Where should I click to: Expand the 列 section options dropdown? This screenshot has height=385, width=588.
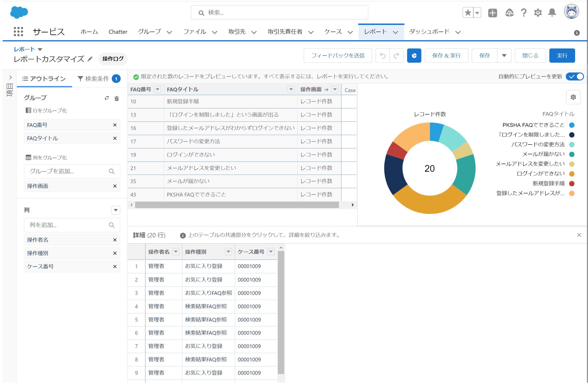[116, 210]
